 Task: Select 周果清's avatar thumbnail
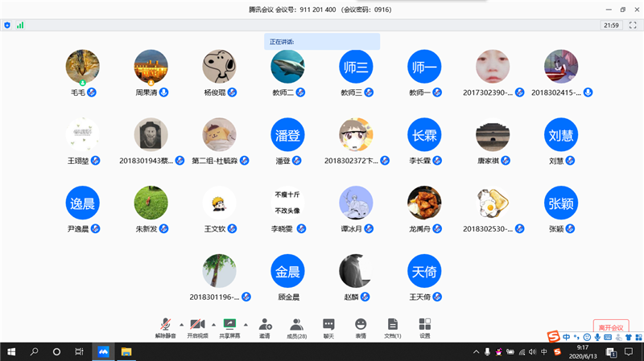point(151,67)
